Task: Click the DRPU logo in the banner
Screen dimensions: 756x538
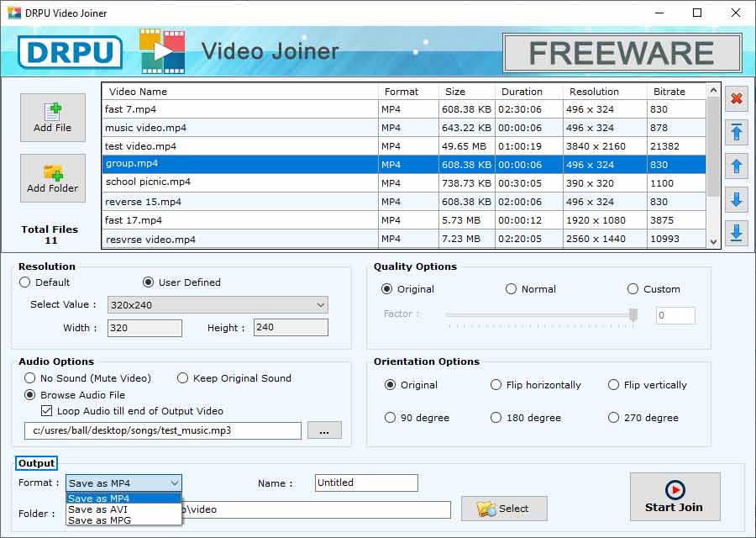Action: click(71, 52)
